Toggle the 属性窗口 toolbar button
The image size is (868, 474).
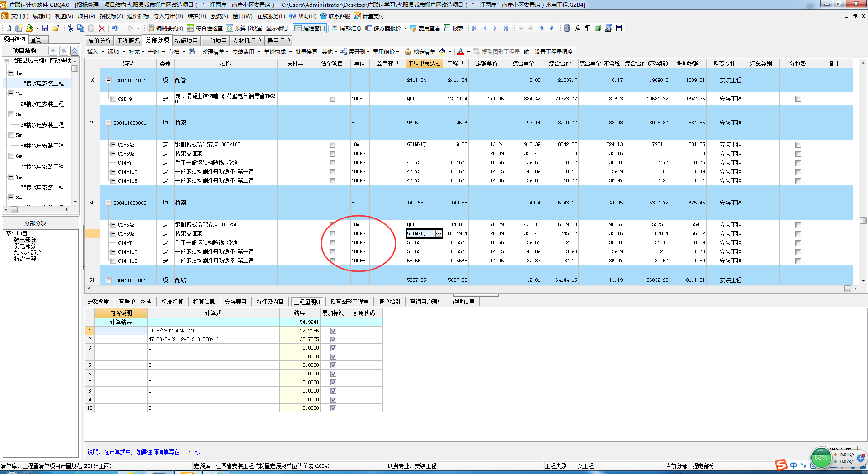pyautogui.click(x=310, y=28)
